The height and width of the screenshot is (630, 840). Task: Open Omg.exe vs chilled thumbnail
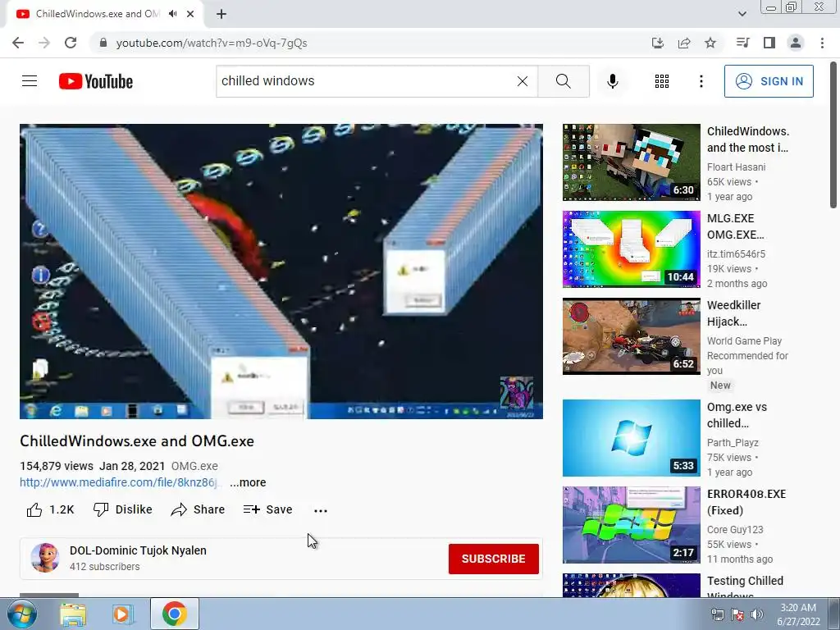tap(631, 438)
